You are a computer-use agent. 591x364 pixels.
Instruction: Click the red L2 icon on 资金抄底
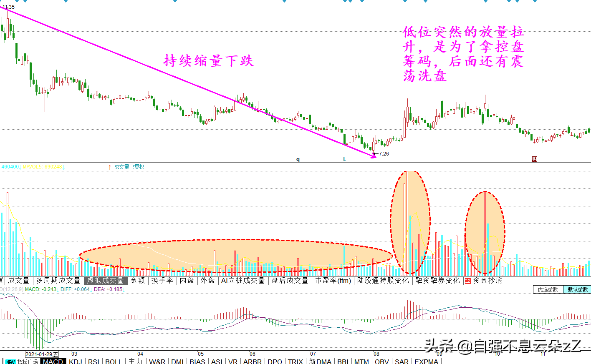click(x=468, y=281)
